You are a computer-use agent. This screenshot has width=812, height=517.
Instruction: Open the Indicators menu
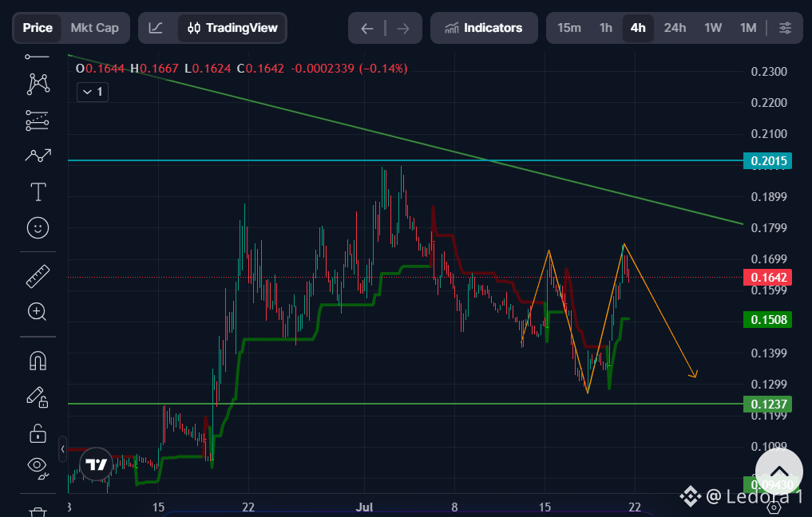pyautogui.click(x=484, y=28)
